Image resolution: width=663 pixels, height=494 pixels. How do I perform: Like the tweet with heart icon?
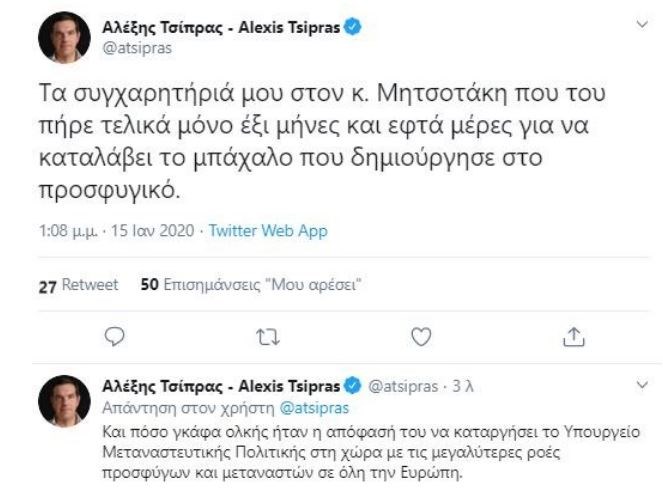pos(421,337)
